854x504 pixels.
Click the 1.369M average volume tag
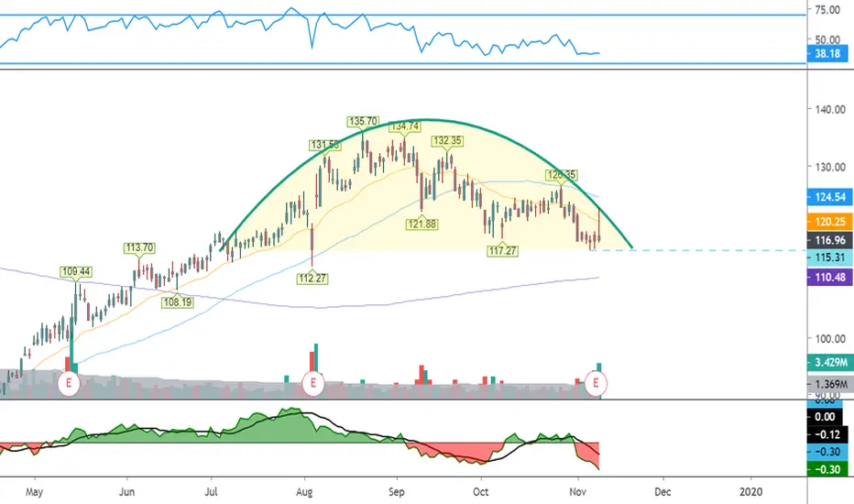click(x=830, y=384)
